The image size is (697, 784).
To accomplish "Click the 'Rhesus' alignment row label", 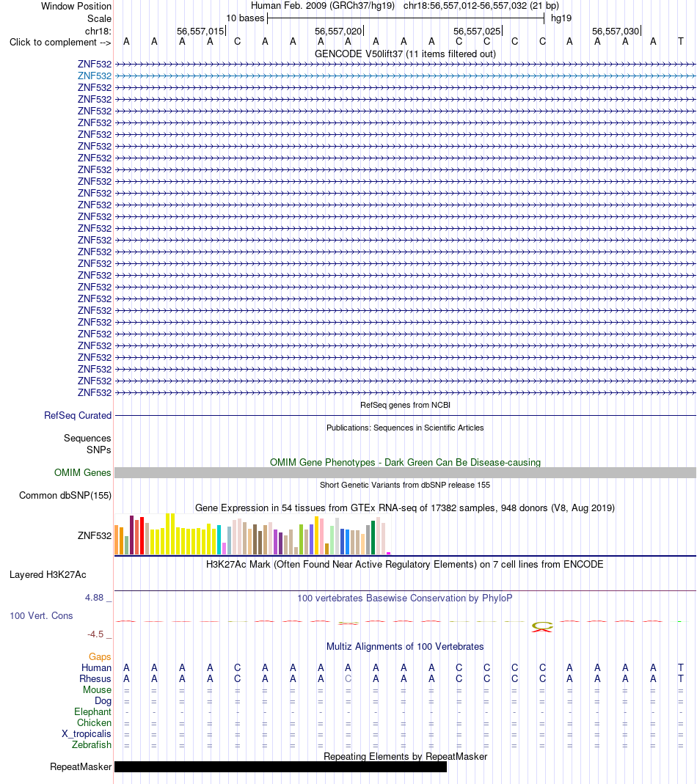I will tap(95, 678).
